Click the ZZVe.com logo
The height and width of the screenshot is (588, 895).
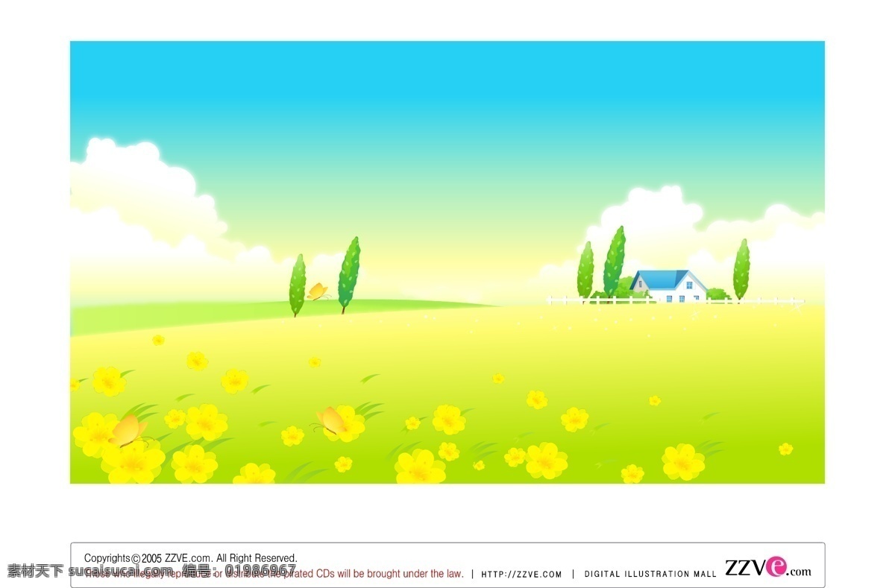click(767, 568)
